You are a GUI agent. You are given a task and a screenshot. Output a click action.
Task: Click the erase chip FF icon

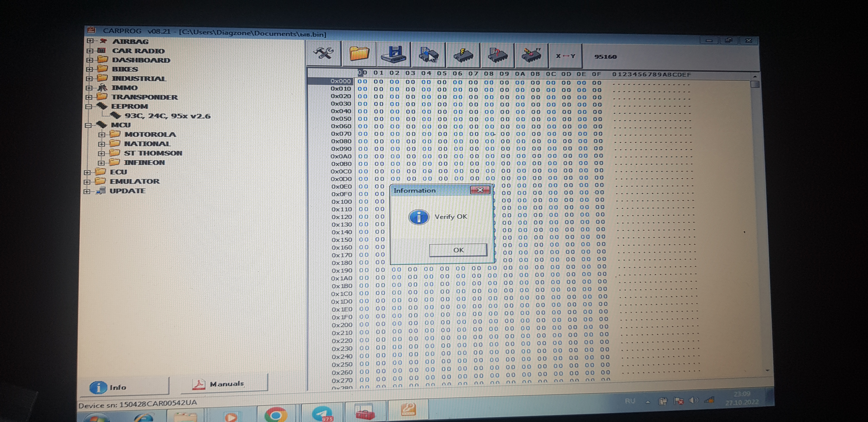tap(531, 55)
